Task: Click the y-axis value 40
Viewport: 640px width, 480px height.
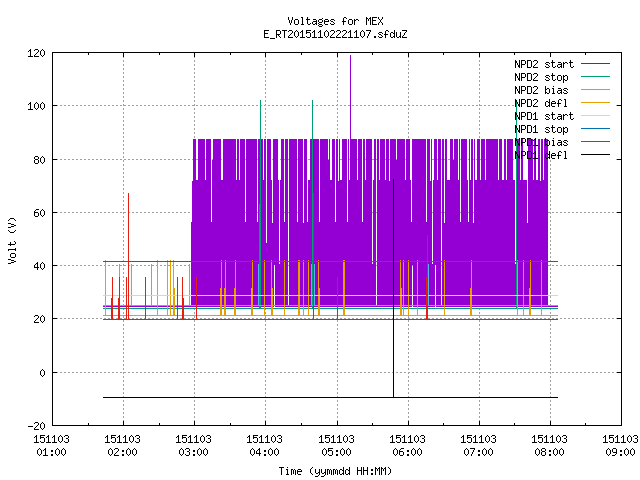Action: point(39,267)
